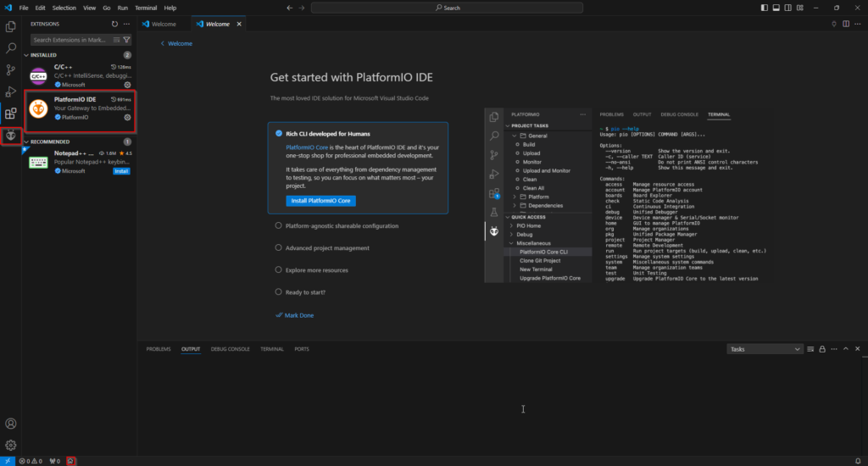The image size is (868, 466).
Task: Open Output panel more actions ellipsis
Action: (x=834, y=349)
